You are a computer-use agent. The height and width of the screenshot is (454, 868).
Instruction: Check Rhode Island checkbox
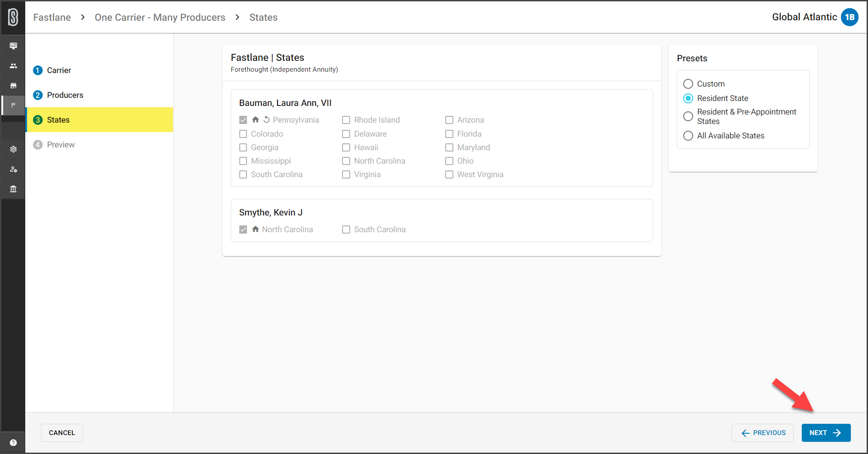click(346, 120)
